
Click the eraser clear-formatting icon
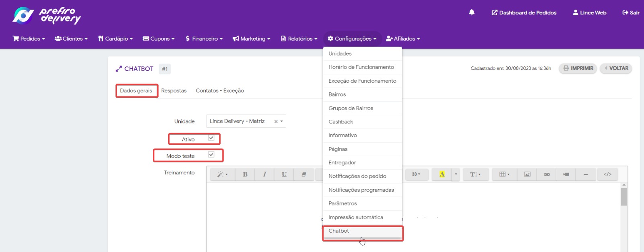point(304,174)
